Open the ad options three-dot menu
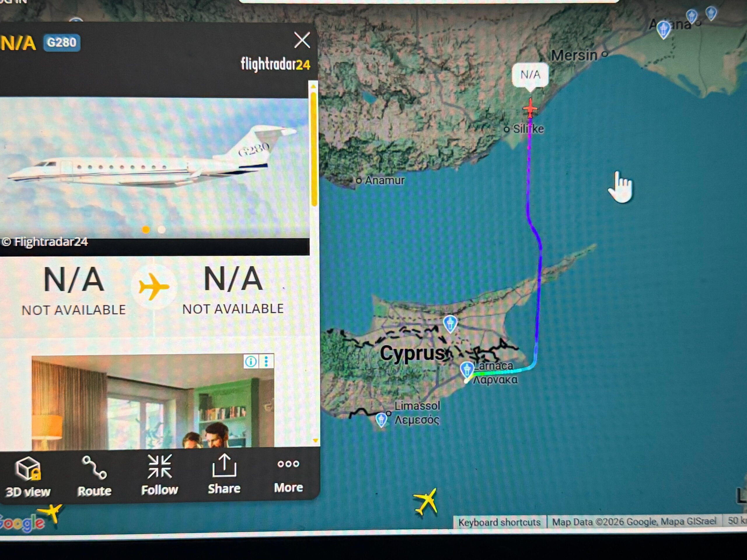The height and width of the screenshot is (560, 747). click(266, 361)
